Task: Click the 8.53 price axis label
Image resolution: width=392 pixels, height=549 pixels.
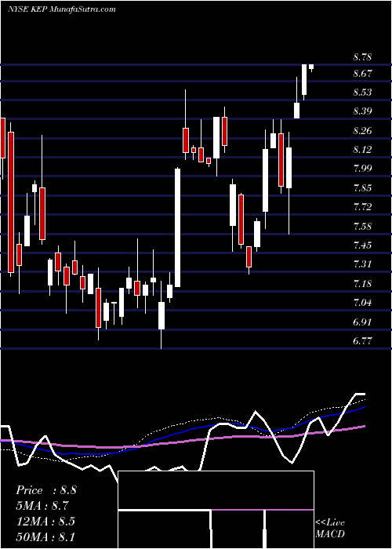Action: click(x=362, y=93)
